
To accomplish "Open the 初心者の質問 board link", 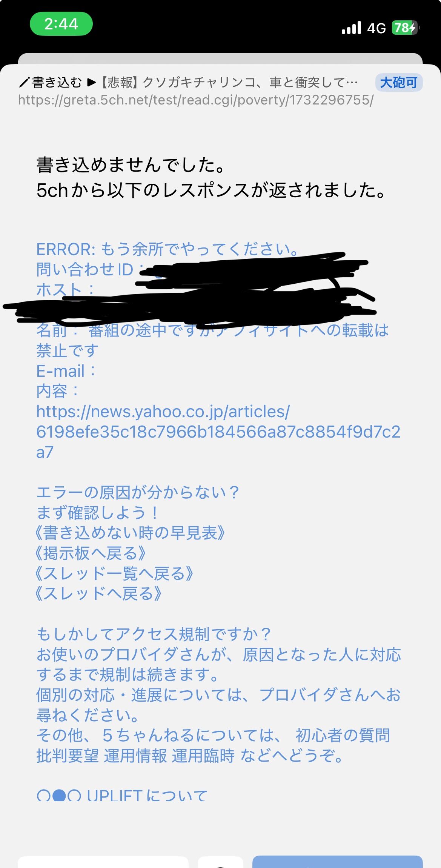I will click(x=343, y=735).
